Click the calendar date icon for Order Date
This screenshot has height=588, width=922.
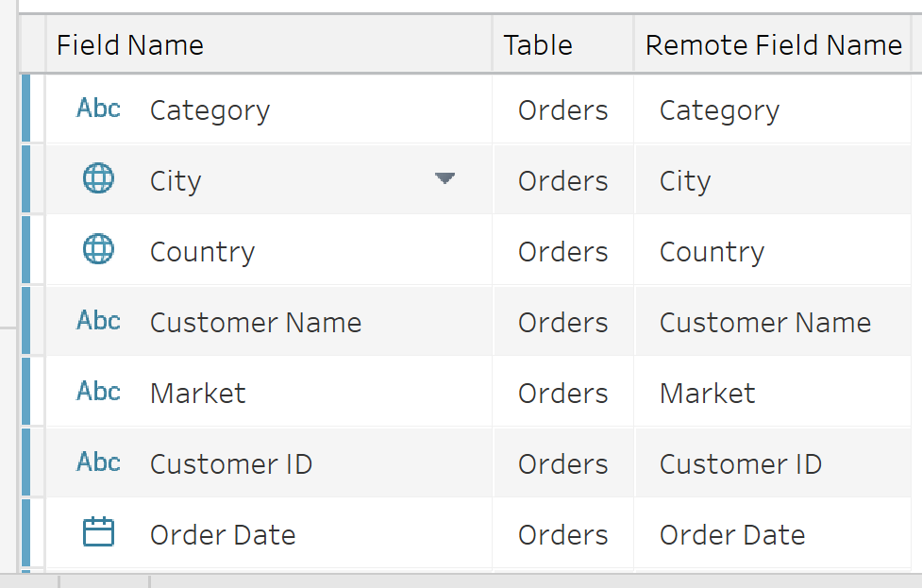pyautogui.click(x=98, y=534)
